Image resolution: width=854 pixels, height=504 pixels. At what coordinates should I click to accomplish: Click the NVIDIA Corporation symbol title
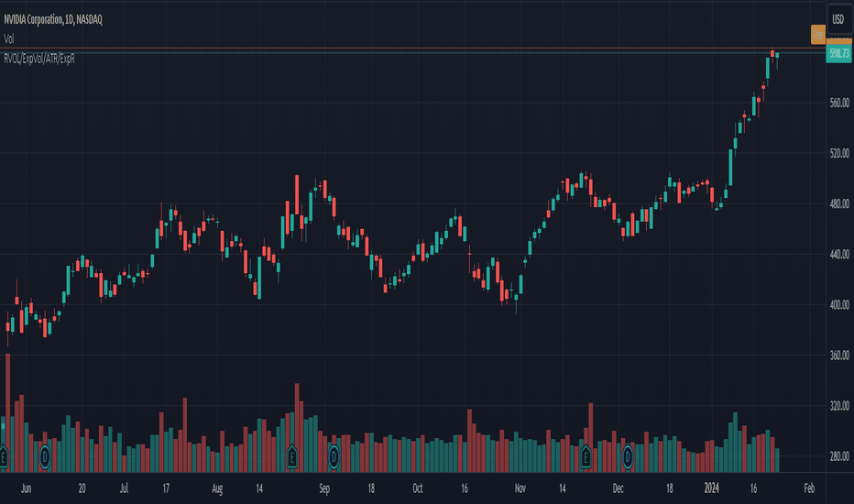coord(53,19)
